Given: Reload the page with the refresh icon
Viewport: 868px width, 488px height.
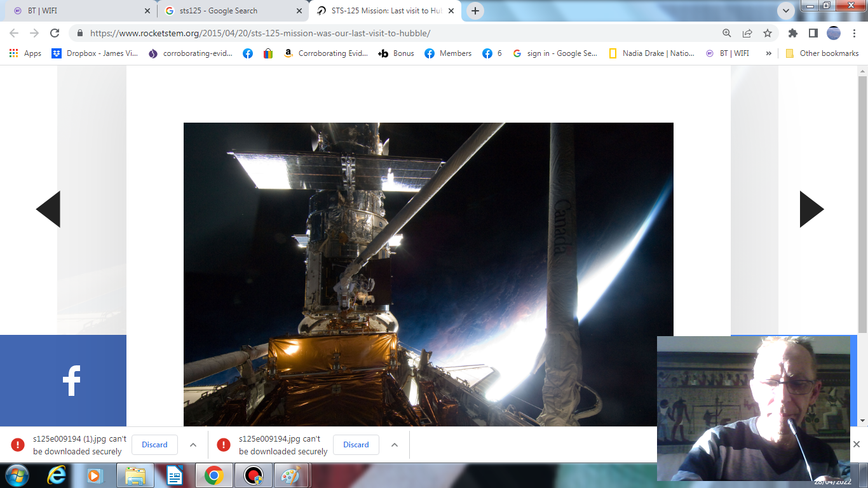Looking at the screenshot, I should (55, 33).
